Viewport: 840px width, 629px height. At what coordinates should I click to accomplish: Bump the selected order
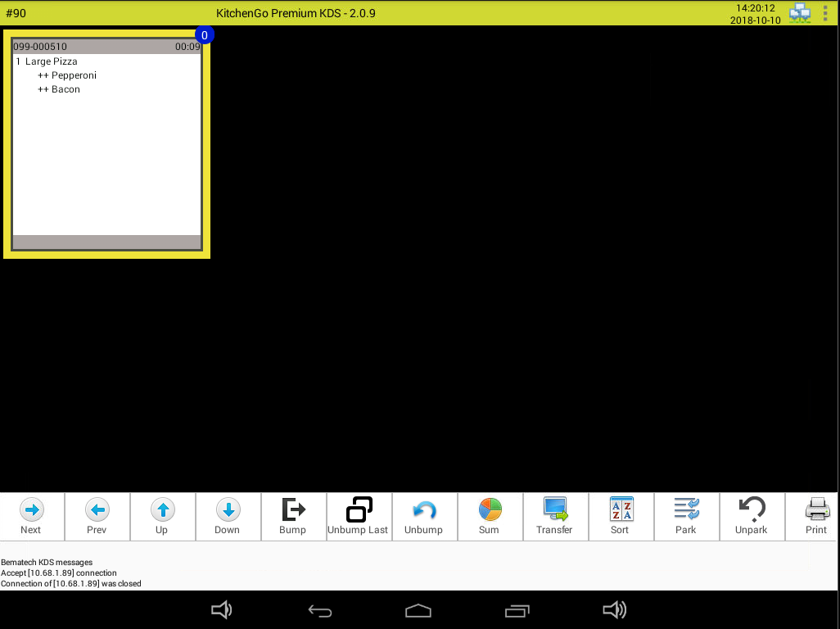(293, 516)
